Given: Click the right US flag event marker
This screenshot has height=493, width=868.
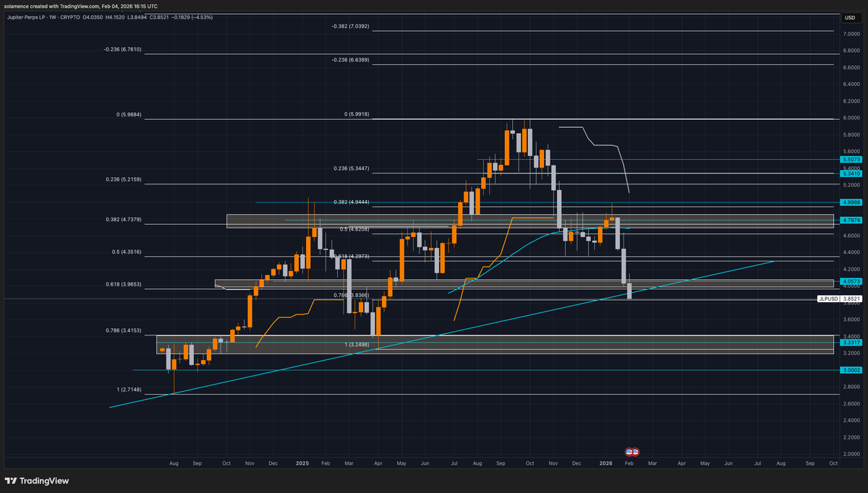Looking at the screenshot, I should click(635, 451).
